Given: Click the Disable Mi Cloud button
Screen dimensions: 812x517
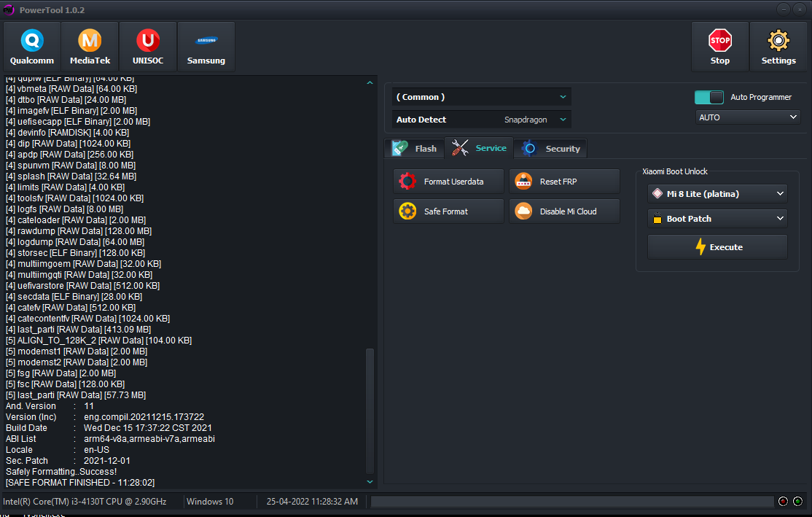Looking at the screenshot, I should pos(564,211).
